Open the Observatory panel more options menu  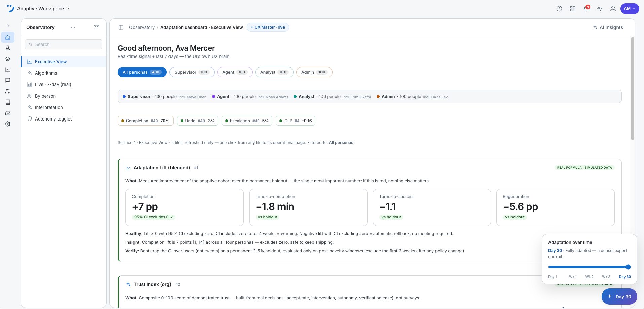click(73, 27)
